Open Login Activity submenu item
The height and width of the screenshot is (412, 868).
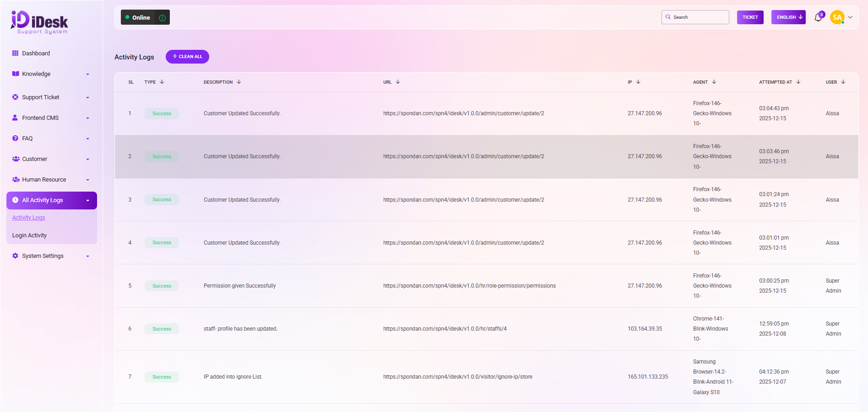click(x=29, y=235)
